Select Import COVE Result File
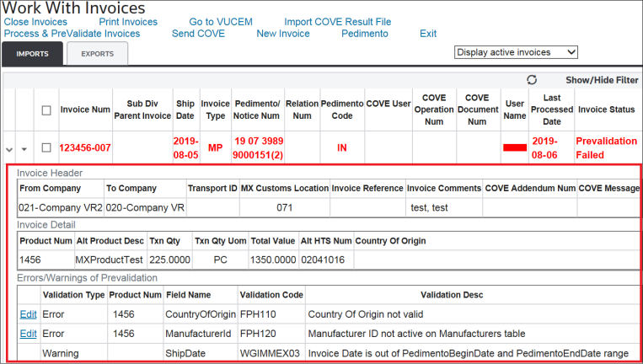Viewport: 643px width, 364px height. (x=337, y=22)
